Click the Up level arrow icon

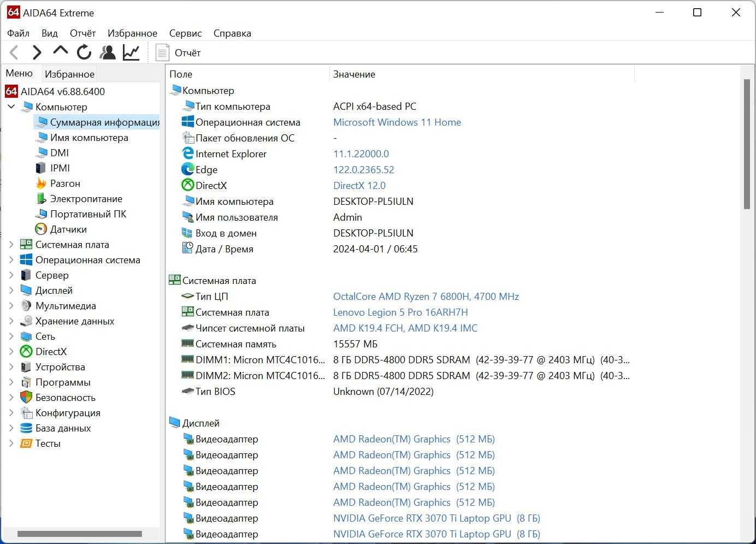(x=60, y=51)
